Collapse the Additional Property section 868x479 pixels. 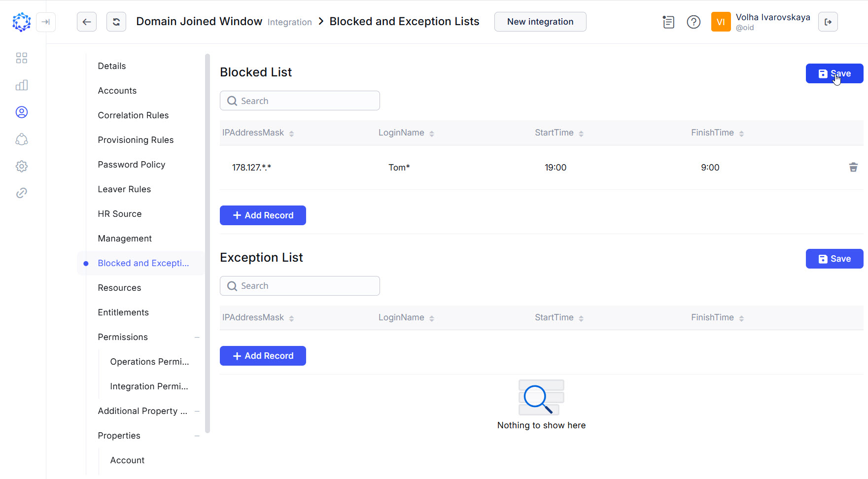(x=197, y=411)
